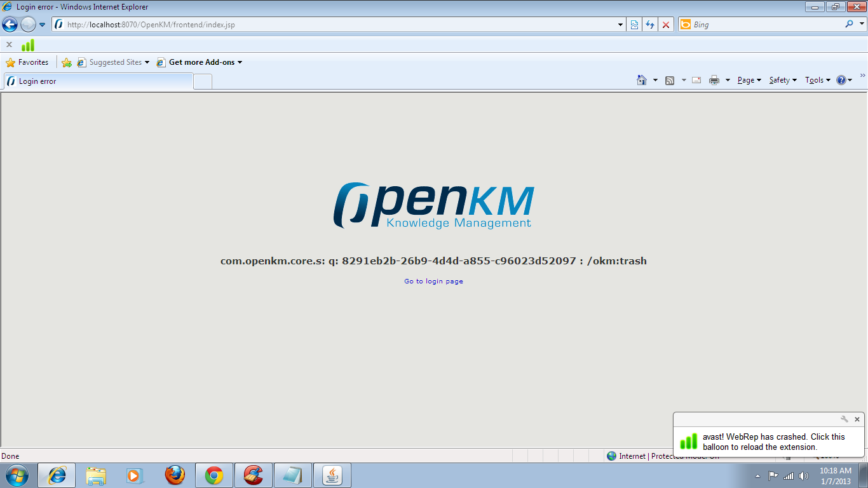Screen dimensions: 868x488
Task: Open the Safety dropdown menu
Action: click(x=783, y=80)
